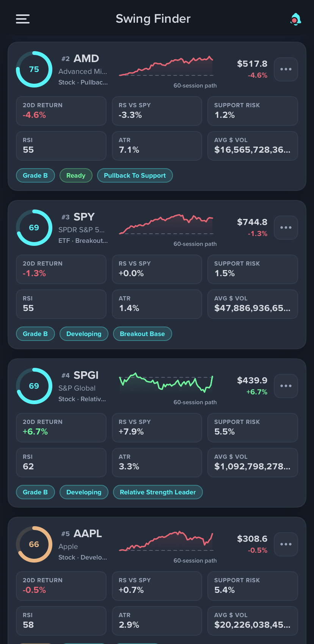Tap the SPGI score ring showing 69
Screen dimensions: 314x644
coord(34,386)
